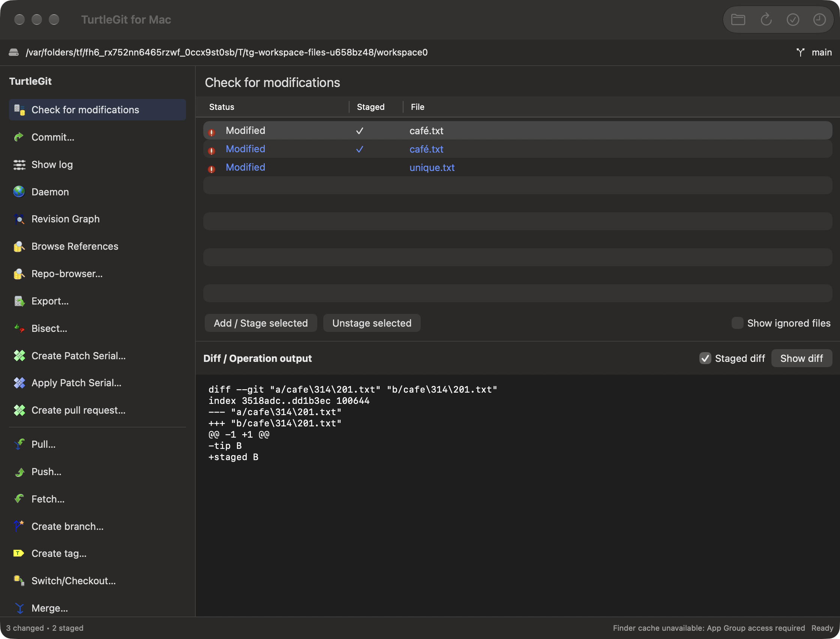
Task: Click the Browse References icon
Action: [x=19, y=246]
